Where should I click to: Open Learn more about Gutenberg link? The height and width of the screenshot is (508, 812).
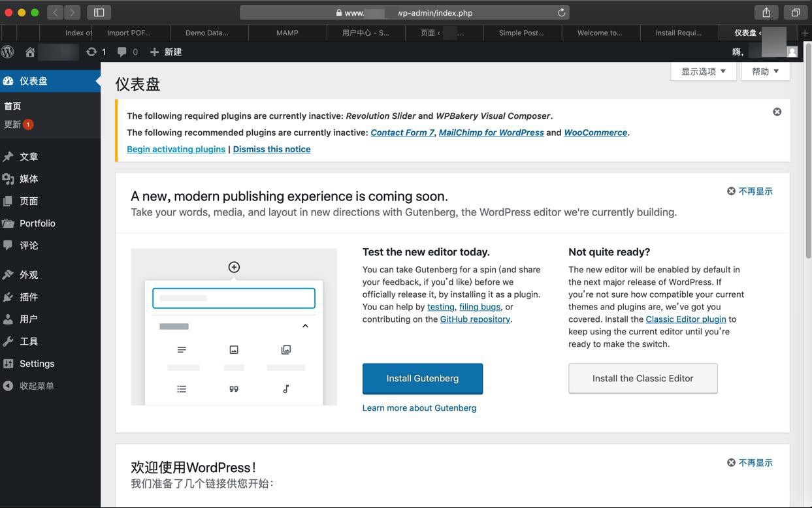point(419,408)
